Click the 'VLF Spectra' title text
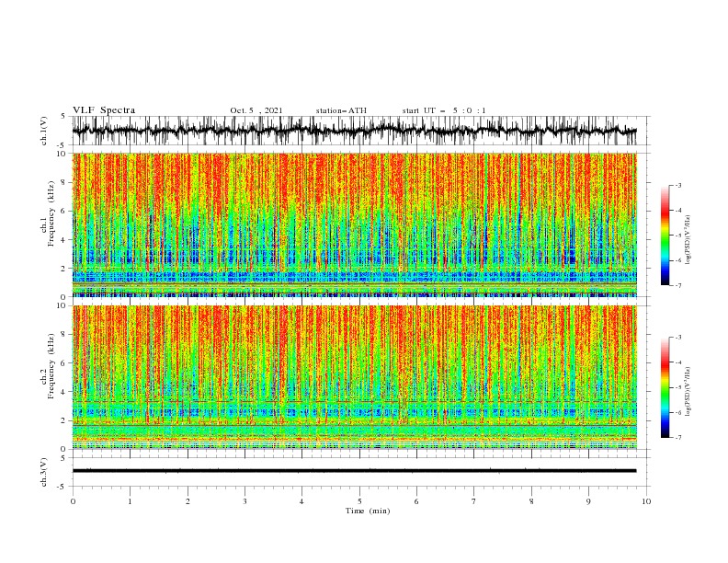Screen dimensions: 728x563 104,110
